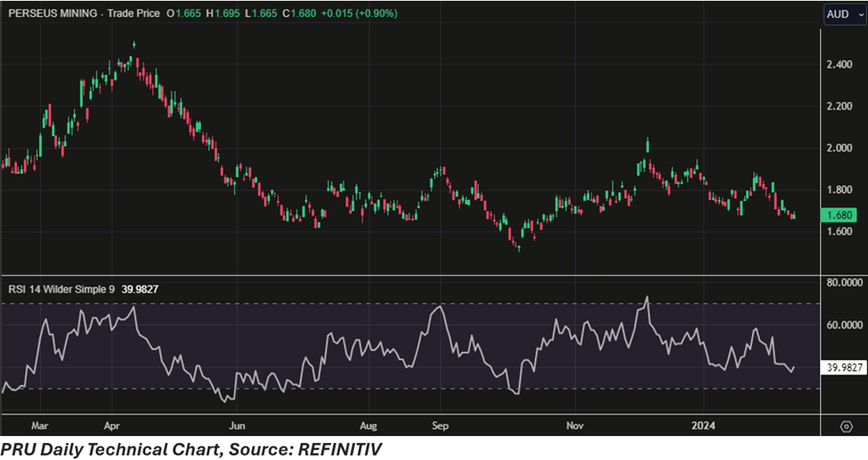Open the AUD currency dropdown

point(846,14)
